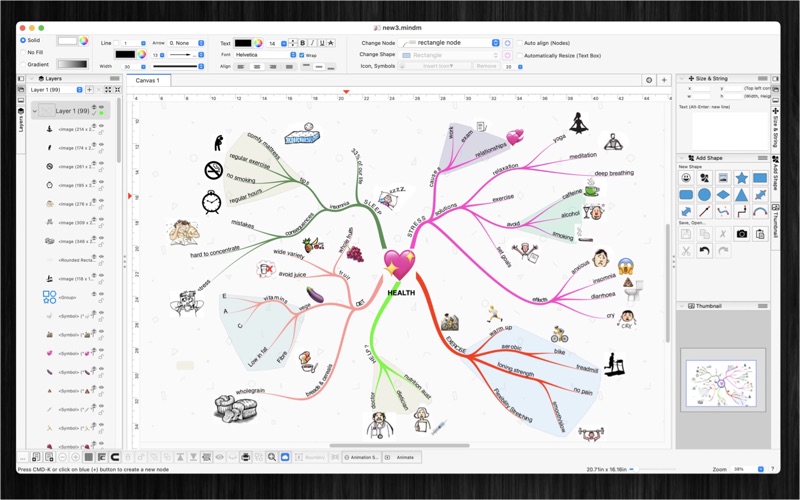
Task: Open the Layer 1 (99) selector dropdown
Action: (56, 89)
